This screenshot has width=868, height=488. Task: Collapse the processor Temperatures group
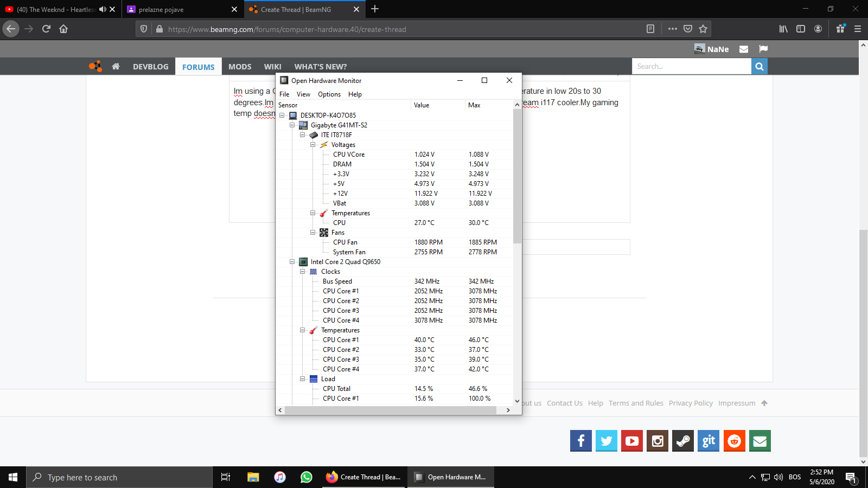(x=303, y=330)
